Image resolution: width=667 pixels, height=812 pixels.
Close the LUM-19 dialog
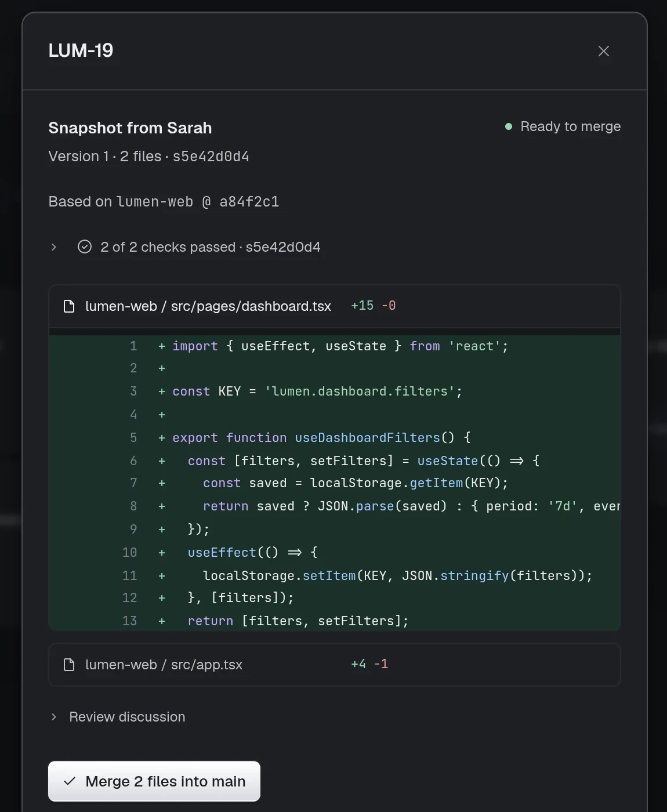[x=603, y=51]
